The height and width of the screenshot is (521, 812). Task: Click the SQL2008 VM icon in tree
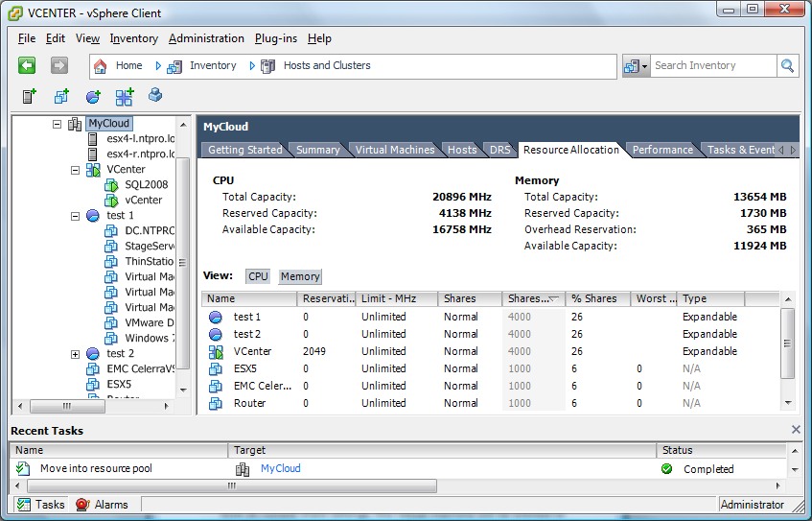click(111, 184)
